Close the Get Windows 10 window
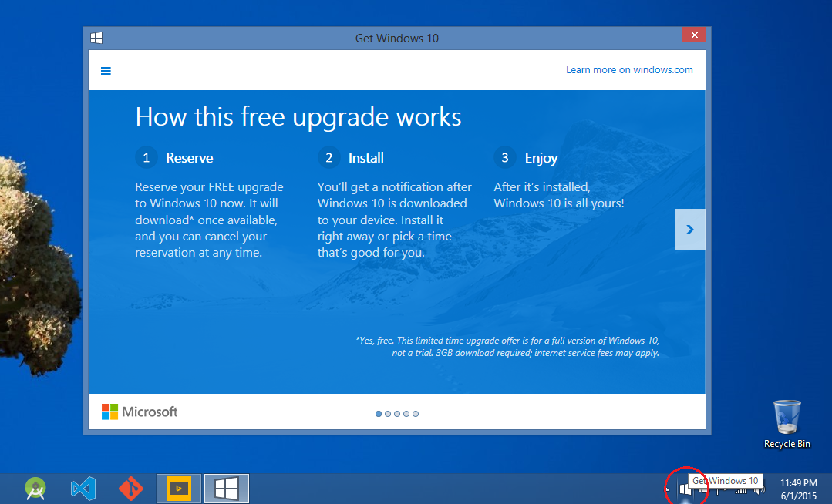832x504 pixels. (694, 35)
